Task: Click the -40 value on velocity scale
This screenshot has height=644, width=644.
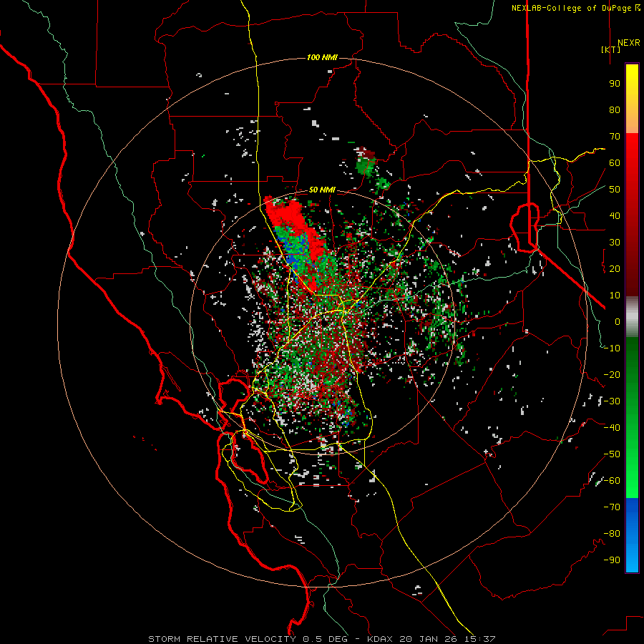Action: point(612,428)
